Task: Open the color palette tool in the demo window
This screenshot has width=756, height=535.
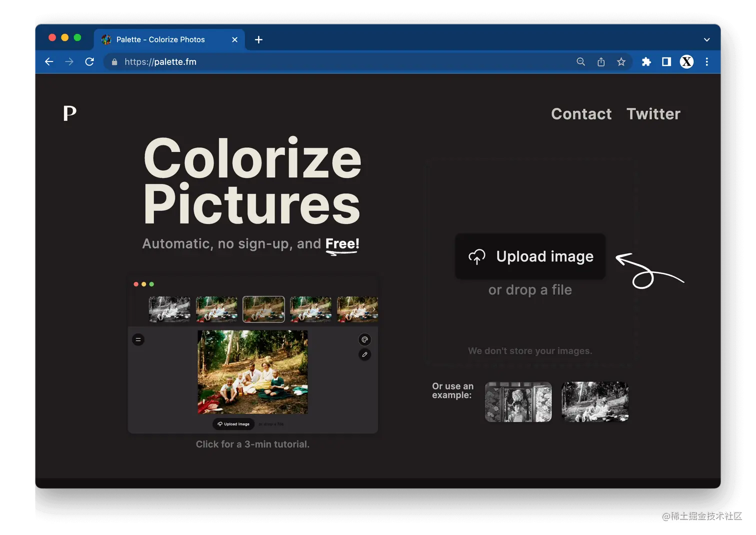Action: 364,339
